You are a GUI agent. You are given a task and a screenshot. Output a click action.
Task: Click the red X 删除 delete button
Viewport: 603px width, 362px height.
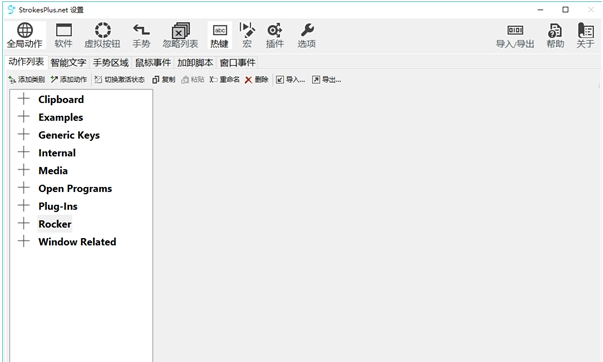[x=257, y=80]
